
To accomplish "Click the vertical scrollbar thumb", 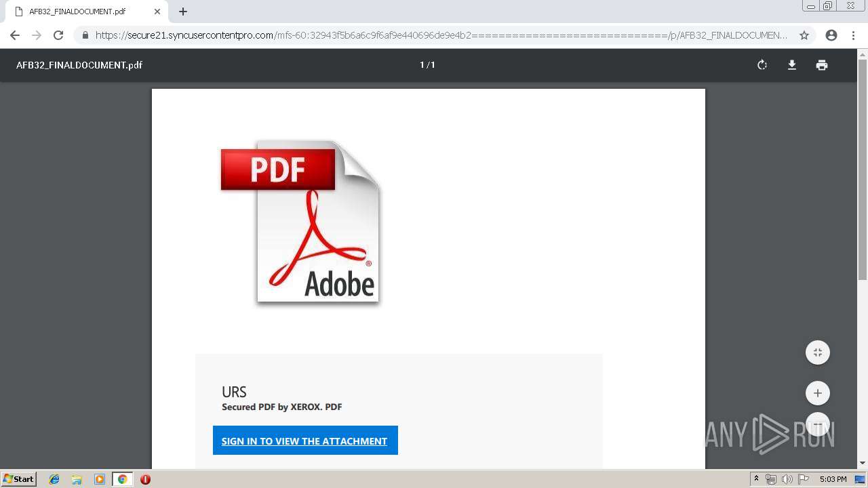I will click(x=863, y=169).
